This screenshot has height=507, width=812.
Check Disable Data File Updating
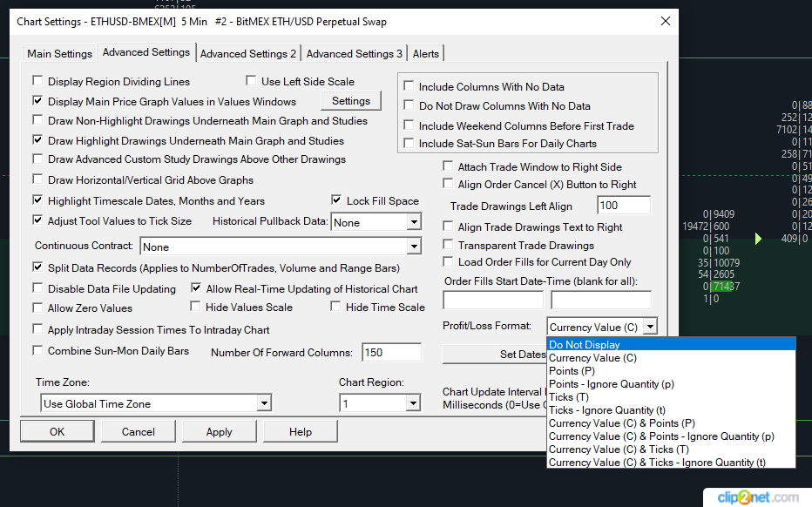pyautogui.click(x=37, y=288)
